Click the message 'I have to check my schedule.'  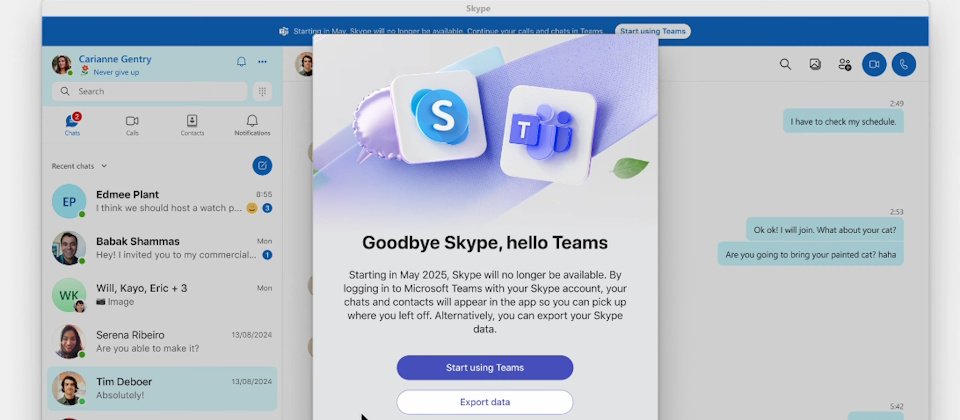[x=843, y=121]
